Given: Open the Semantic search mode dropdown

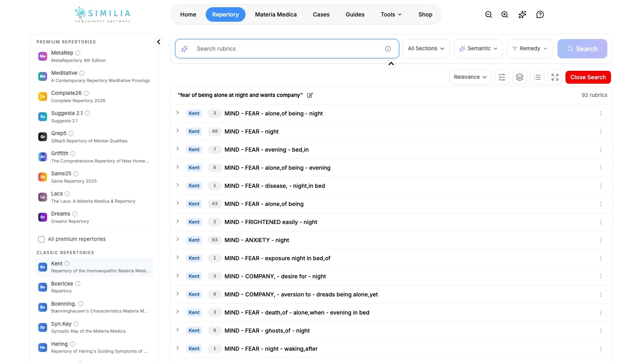Looking at the screenshot, I should click(x=478, y=49).
